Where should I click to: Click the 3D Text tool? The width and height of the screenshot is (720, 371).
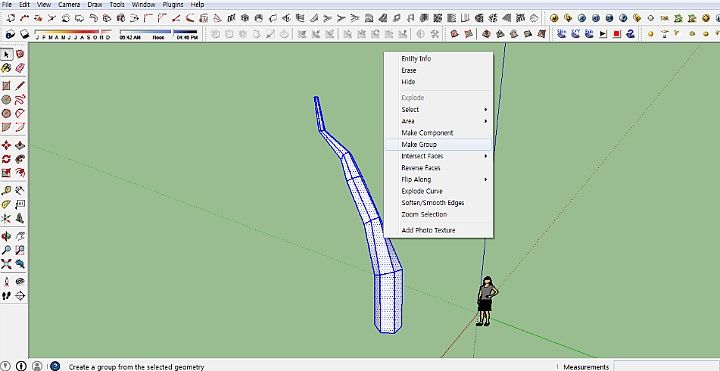coord(20,218)
